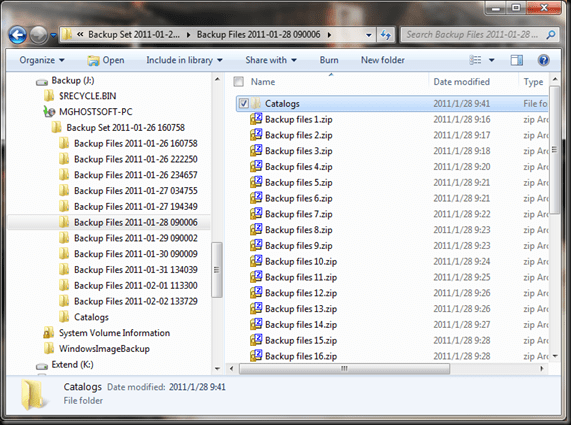Open the view options dropdown arrow
This screenshot has width=571, height=425.
click(x=492, y=60)
